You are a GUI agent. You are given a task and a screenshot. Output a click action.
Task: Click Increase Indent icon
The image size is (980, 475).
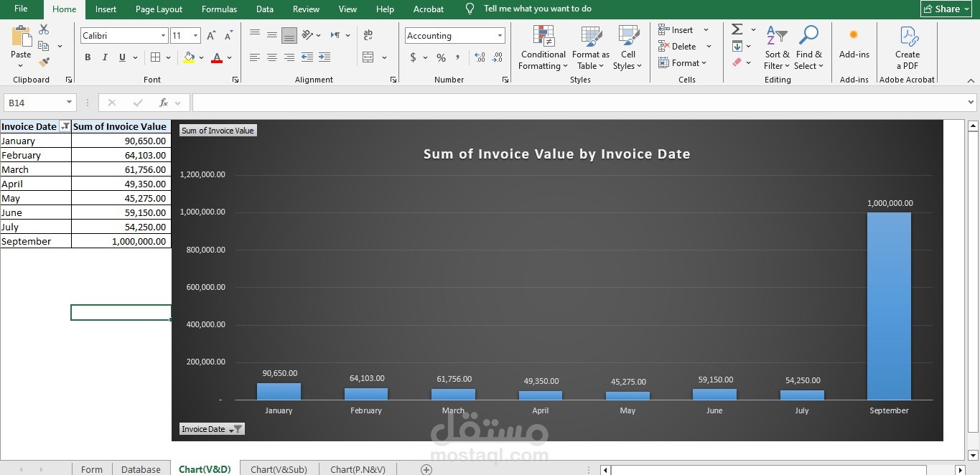click(x=325, y=57)
